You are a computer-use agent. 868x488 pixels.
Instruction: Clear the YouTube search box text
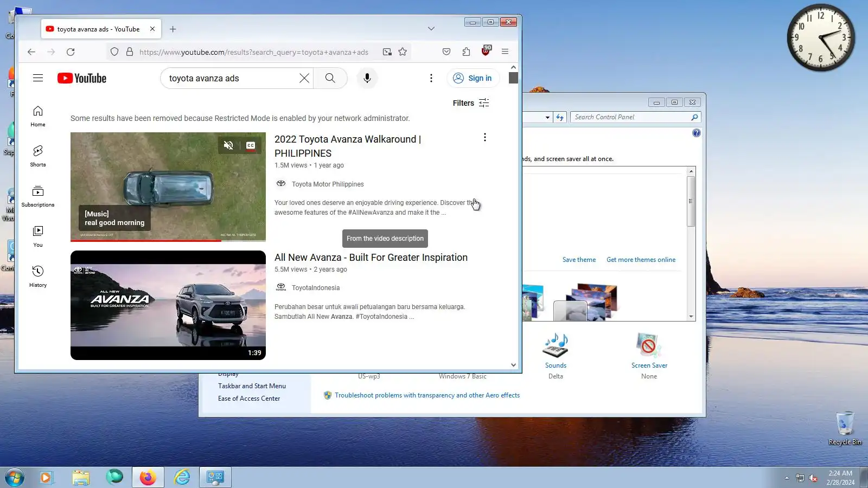point(304,78)
